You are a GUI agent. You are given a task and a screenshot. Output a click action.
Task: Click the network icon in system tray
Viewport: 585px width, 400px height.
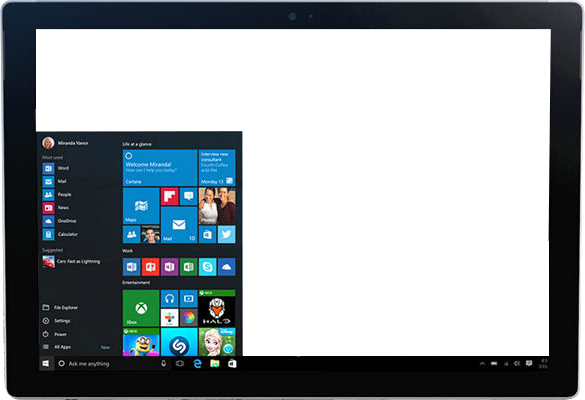click(x=506, y=363)
